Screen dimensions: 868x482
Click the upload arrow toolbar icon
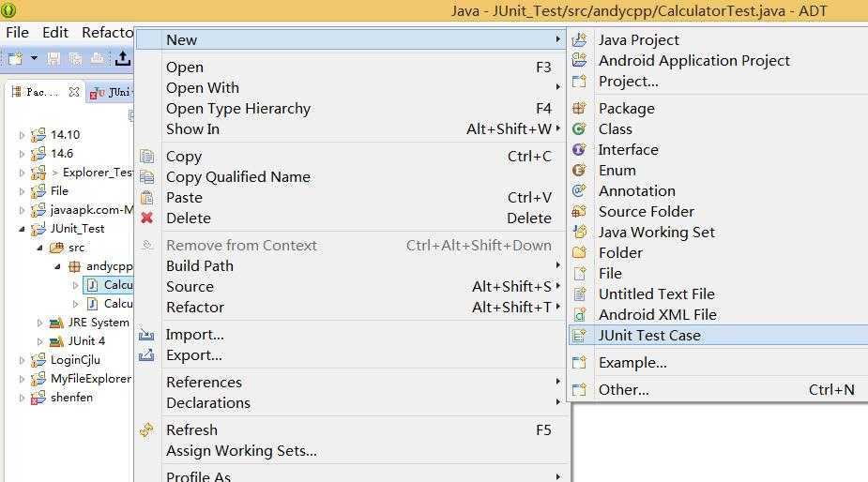pyautogui.click(x=122, y=58)
